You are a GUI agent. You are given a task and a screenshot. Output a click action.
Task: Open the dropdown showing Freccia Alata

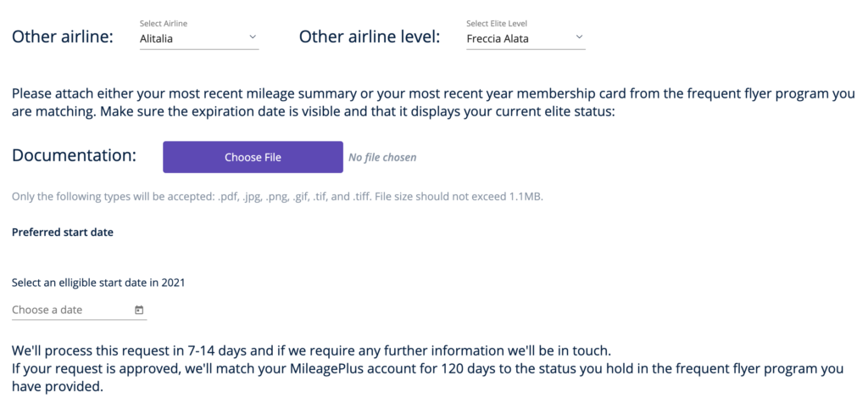(x=526, y=39)
